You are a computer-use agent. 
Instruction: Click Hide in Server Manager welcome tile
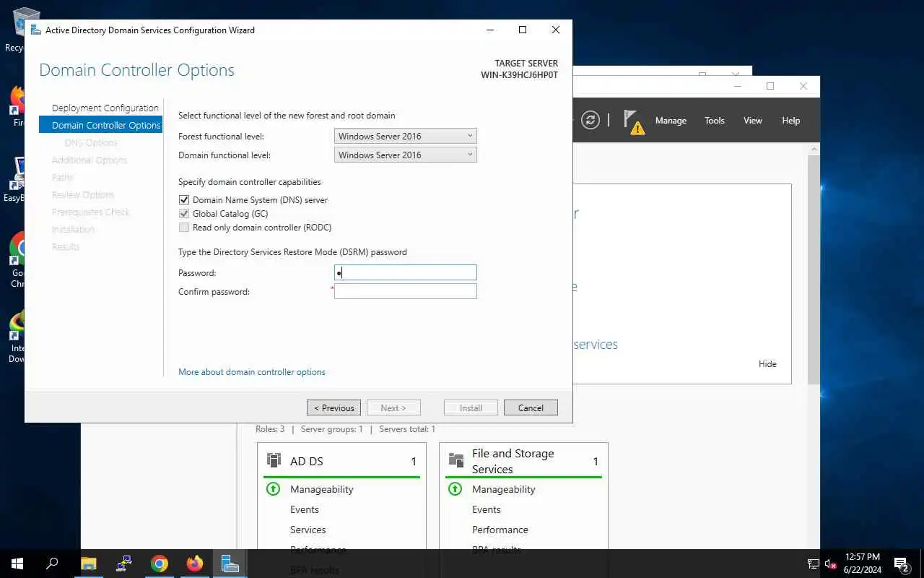click(767, 364)
